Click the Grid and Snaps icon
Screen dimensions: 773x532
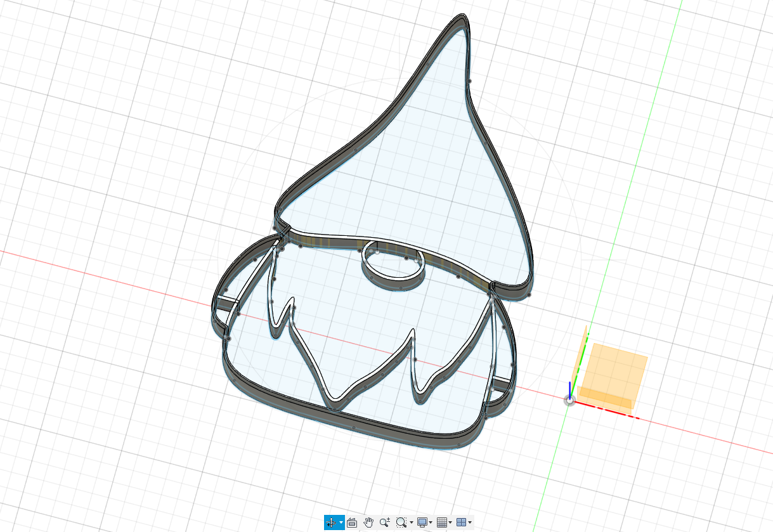[441, 522]
